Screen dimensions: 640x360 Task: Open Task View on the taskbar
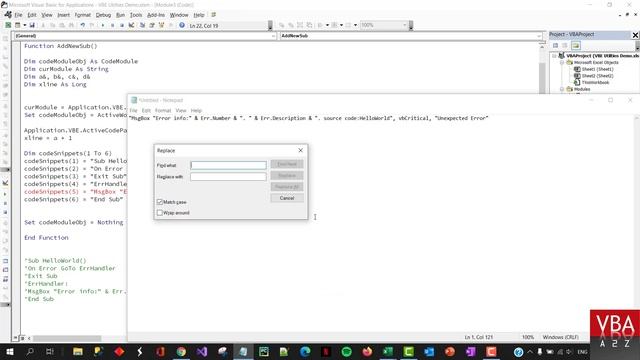coord(50,351)
